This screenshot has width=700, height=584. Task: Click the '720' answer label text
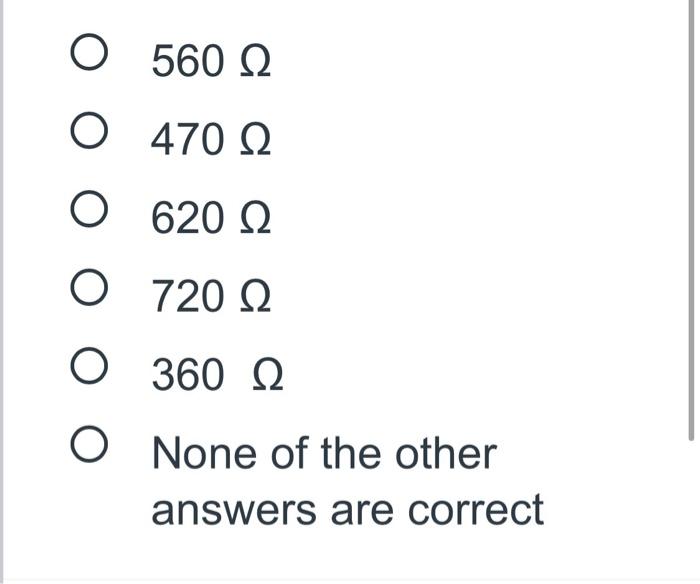(x=188, y=296)
